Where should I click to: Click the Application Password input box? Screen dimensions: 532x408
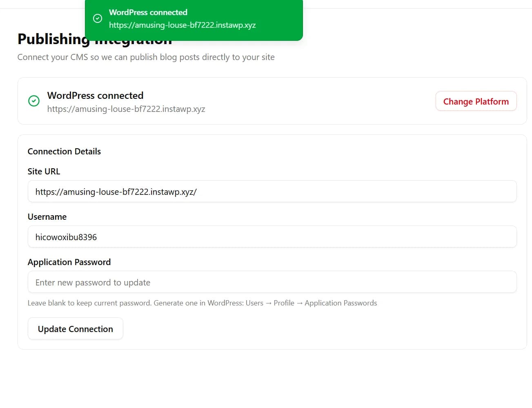(x=272, y=282)
